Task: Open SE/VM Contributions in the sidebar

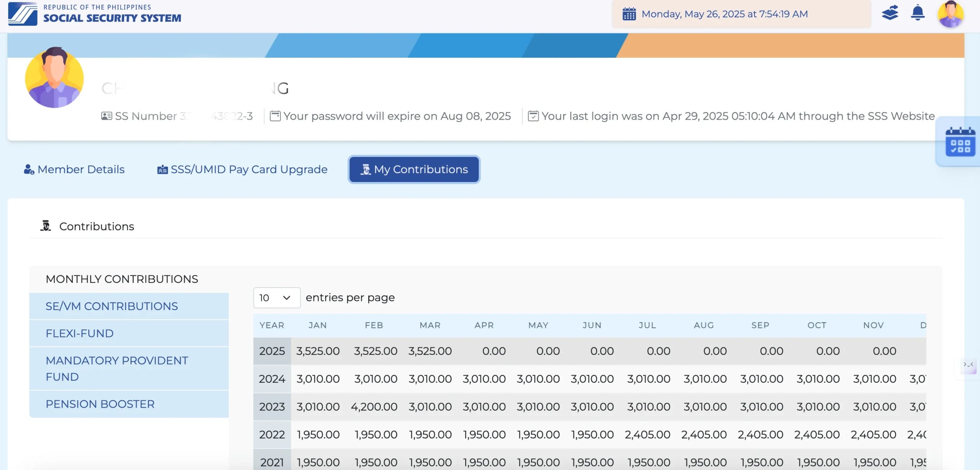Action: [x=112, y=306]
